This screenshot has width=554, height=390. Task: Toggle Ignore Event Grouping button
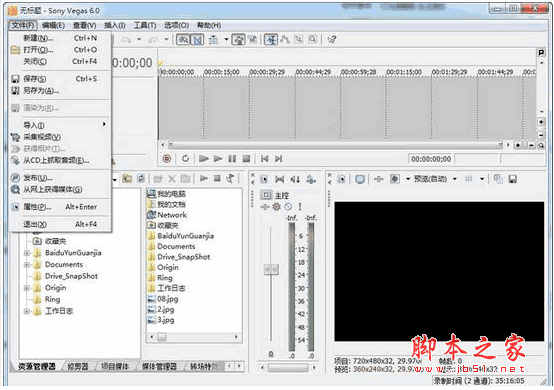coord(253,39)
